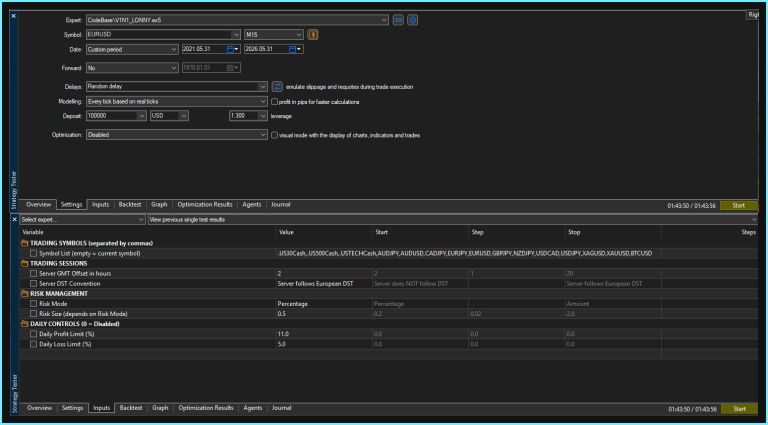The image size is (768, 425).
Task: Select the Daily Loss Limit value 5.0
Action: [x=323, y=344]
